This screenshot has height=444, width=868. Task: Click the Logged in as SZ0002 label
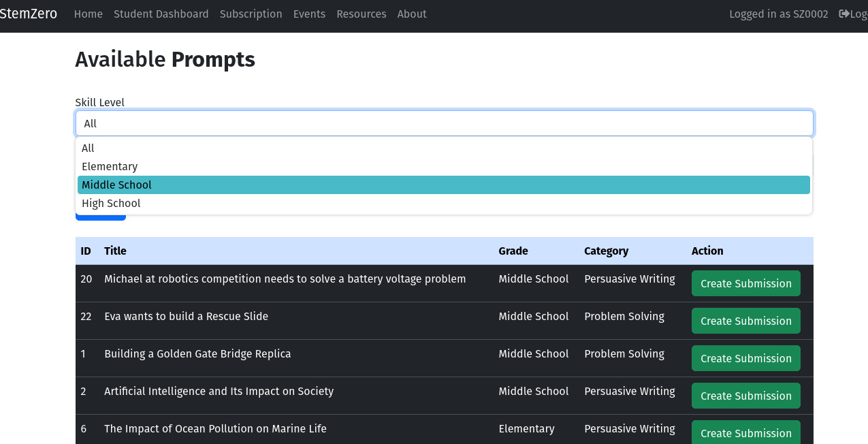point(778,14)
